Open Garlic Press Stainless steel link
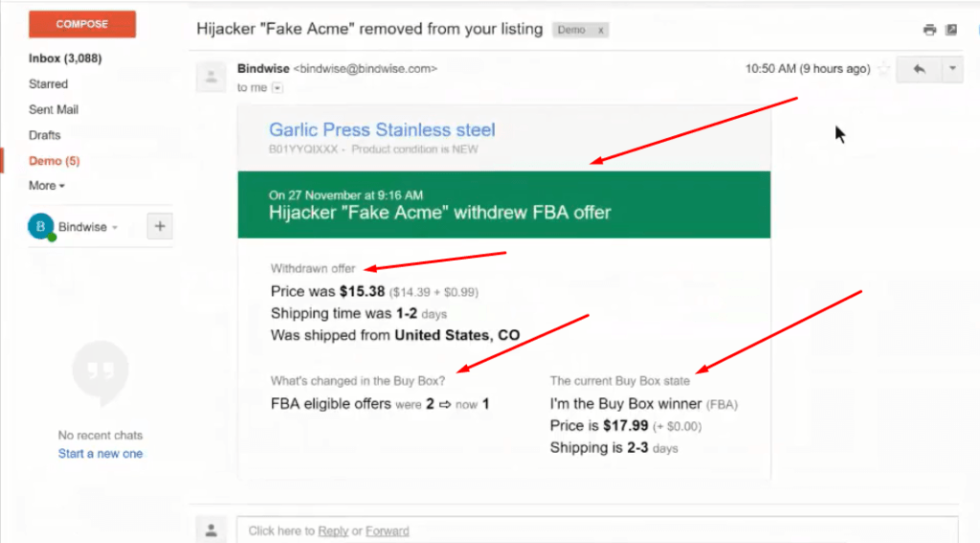The width and height of the screenshot is (980, 543). 382,129
